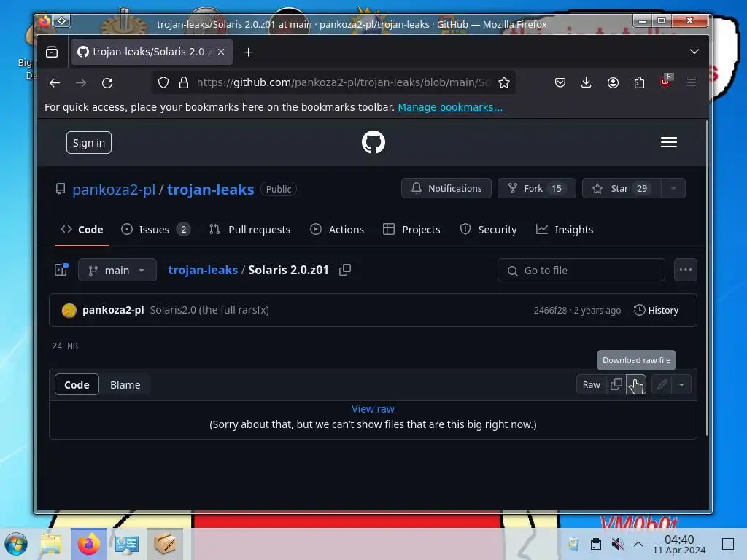
Task: Open the main branch selector dropdown
Action: [x=117, y=270]
